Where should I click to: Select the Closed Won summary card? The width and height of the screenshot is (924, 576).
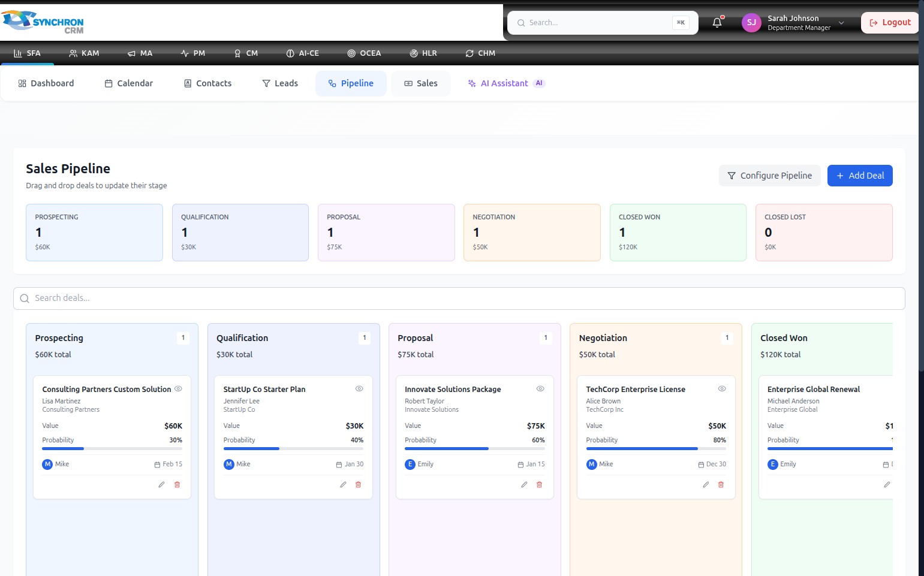pyautogui.click(x=678, y=233)
